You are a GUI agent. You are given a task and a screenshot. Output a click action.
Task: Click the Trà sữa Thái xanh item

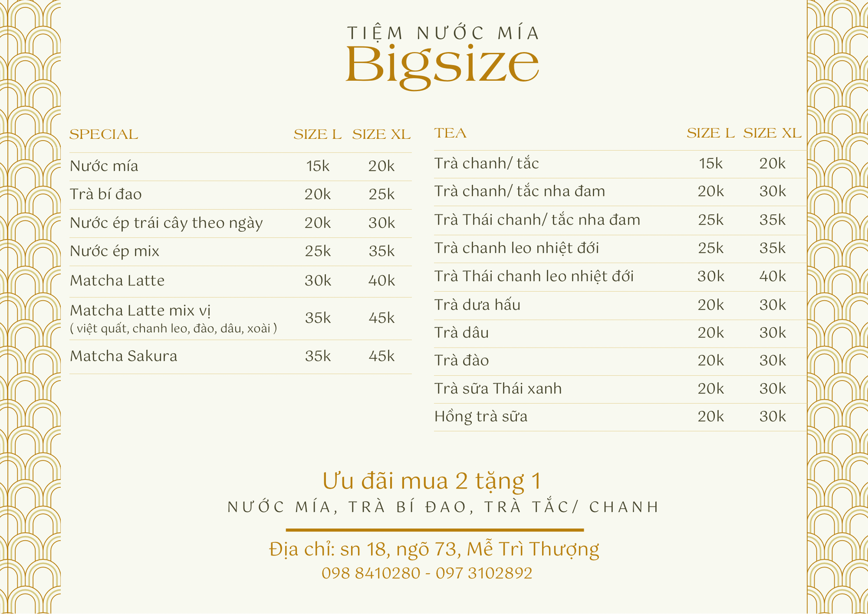point(498,388)
